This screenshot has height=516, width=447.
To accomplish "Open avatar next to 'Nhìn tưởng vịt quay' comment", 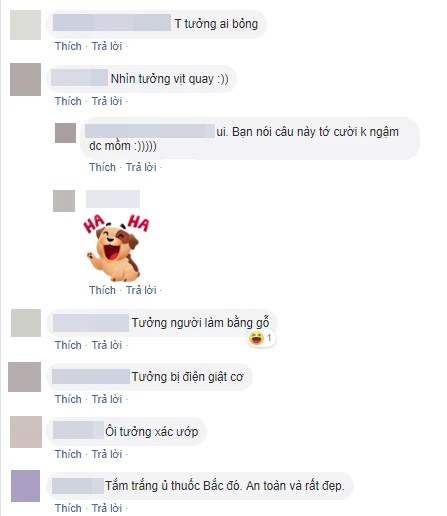I will [25, 79].
